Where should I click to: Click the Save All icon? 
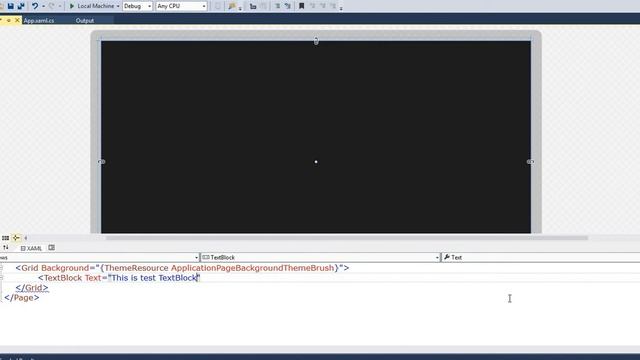point(21,6)
